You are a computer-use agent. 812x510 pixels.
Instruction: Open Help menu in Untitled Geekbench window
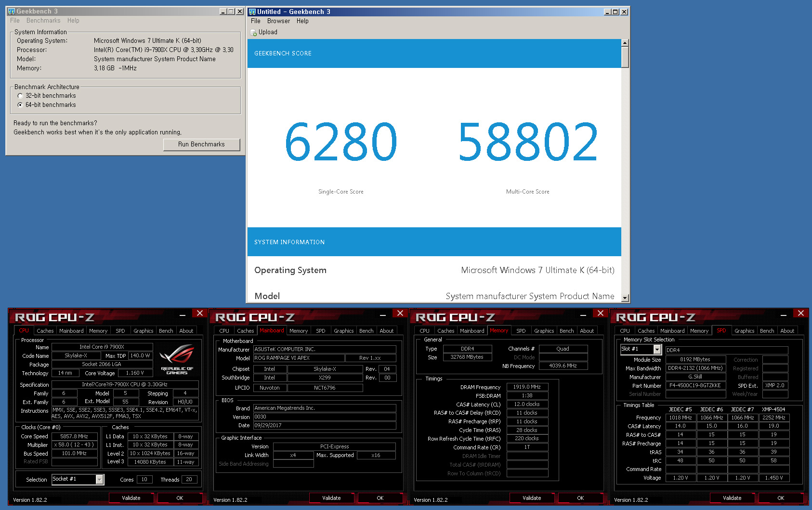(302, 21)
